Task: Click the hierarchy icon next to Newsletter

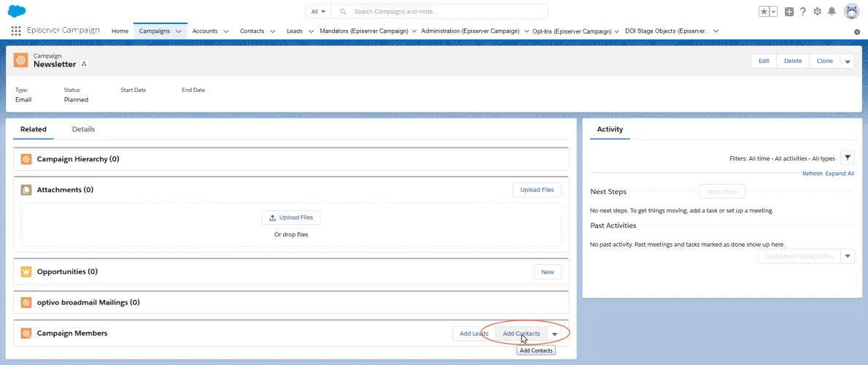Action: 84,64
